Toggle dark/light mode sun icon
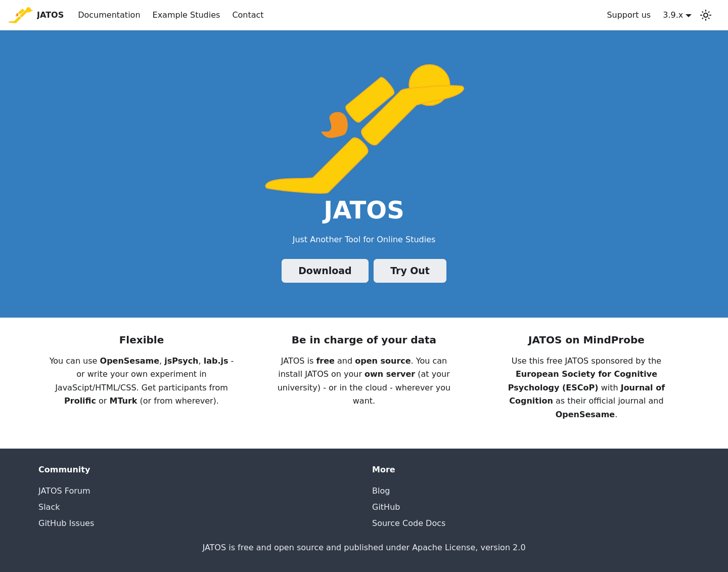 pyautogui.click(x=706, y=15)
